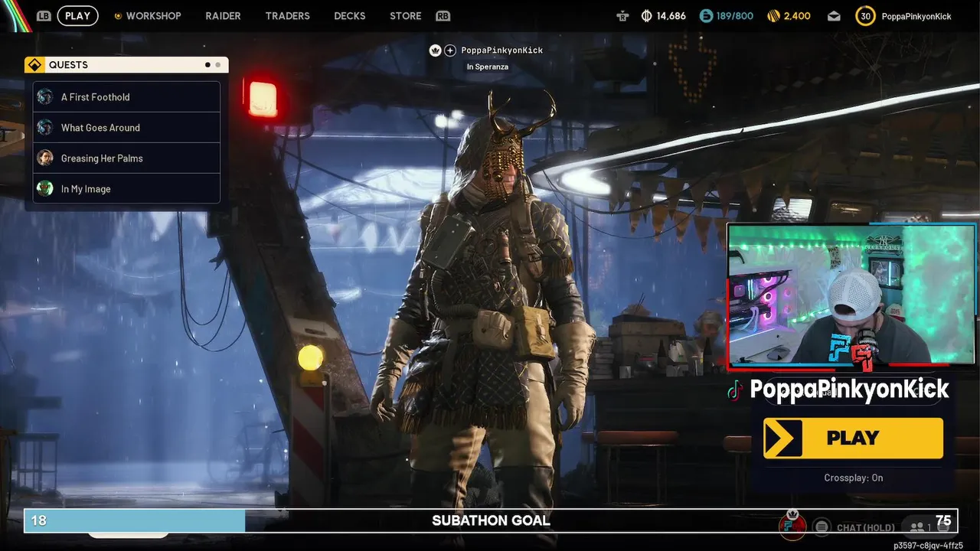Click the yellow Quests diamond icon
980x551 pixels.
[x=34, y=65]
